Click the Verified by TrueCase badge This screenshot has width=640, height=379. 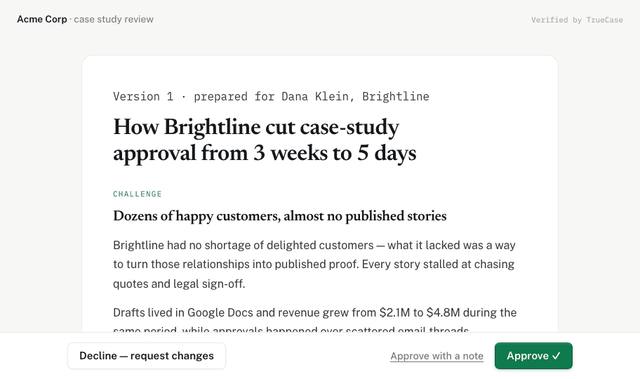577,20
